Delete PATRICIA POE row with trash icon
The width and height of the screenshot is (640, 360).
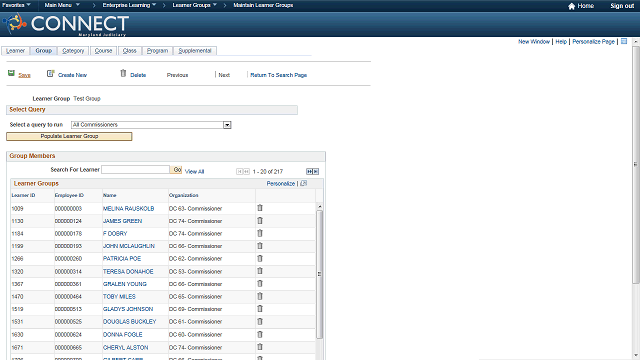click(x=260, y=259)
